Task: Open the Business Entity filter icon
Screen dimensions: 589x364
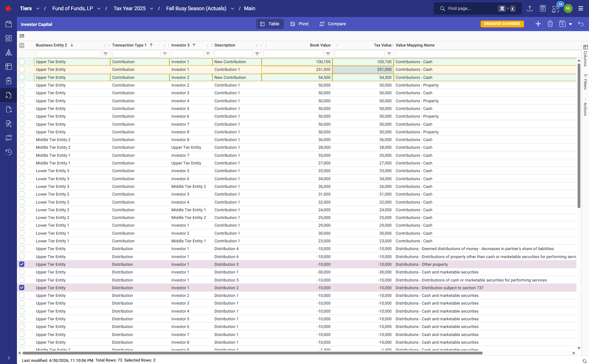Action: (x=106, y=54)
